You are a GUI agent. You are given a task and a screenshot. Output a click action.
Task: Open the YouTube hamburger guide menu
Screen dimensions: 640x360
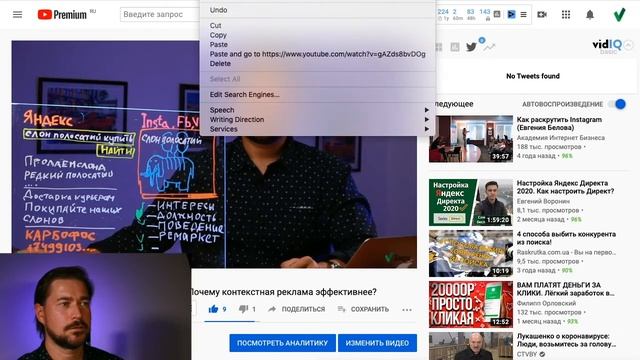click(17, 15)
